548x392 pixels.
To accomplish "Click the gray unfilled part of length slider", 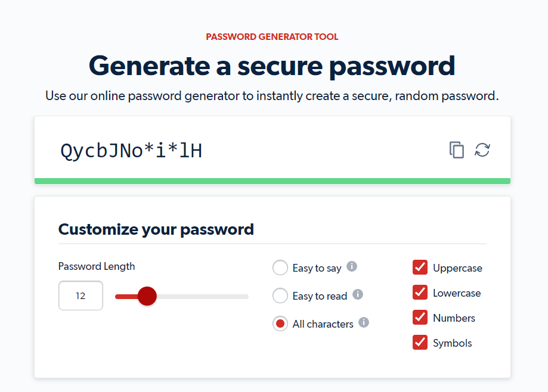I will point(203,297).
